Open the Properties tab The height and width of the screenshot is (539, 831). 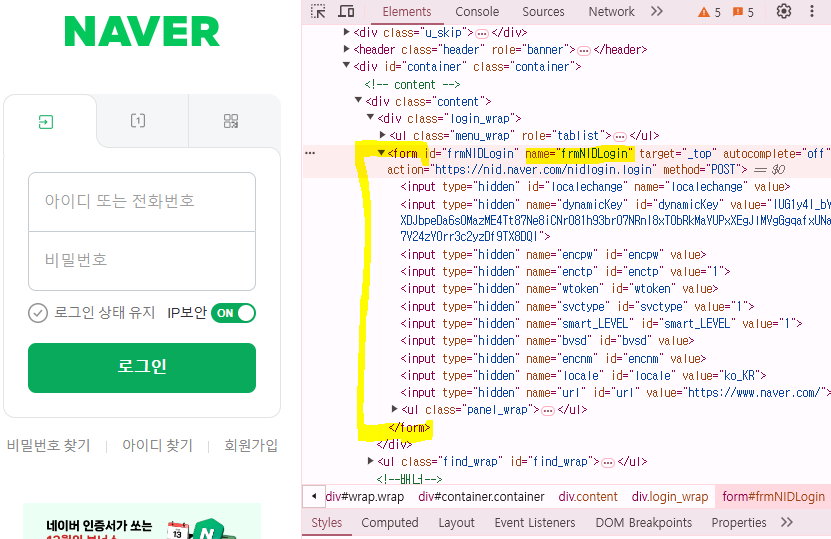click(739, 523)
